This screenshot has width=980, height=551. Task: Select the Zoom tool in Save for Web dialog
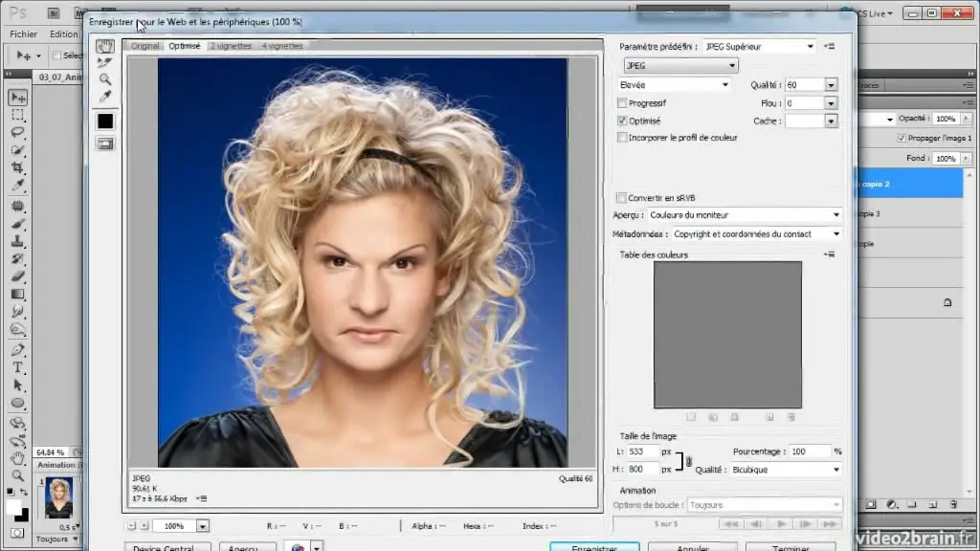[x=105, y=79]
